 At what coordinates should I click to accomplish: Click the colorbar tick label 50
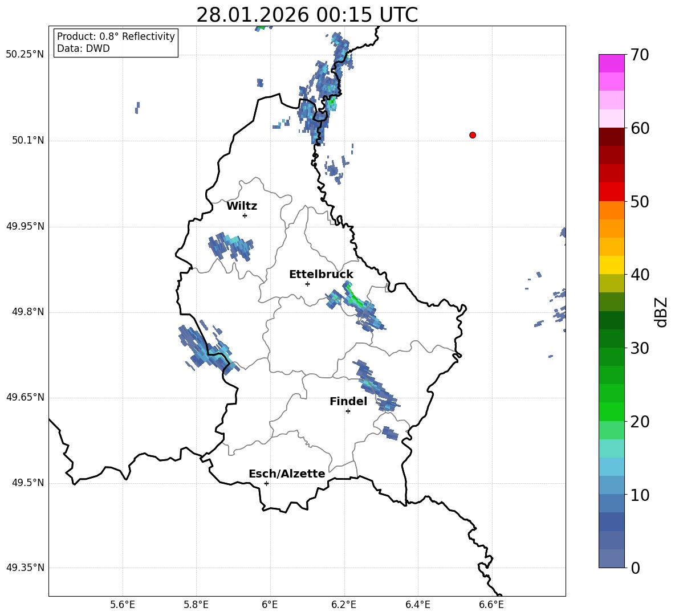[x=640, y=201]
